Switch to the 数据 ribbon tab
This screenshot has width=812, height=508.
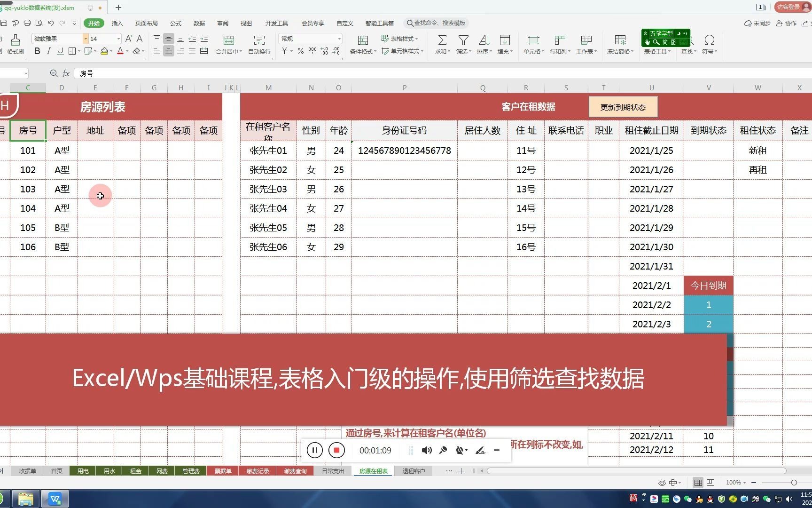pyautogui.click(x=199, y=23)
